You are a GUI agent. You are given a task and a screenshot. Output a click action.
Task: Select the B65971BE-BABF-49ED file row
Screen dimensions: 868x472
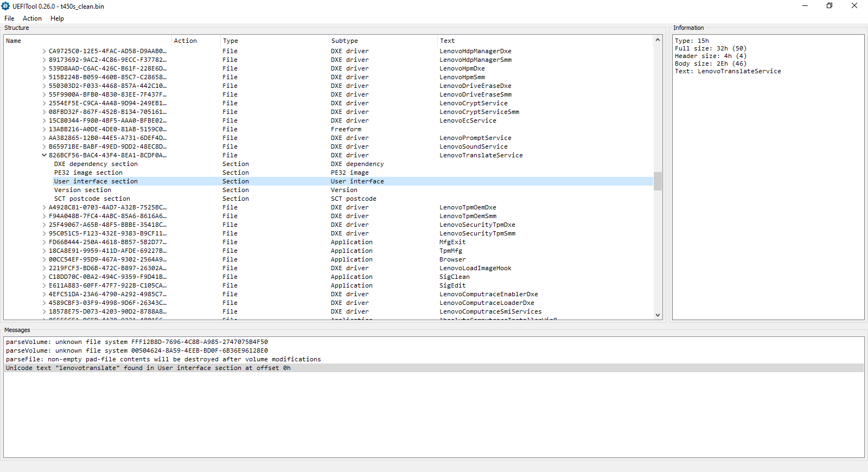(328, 146)
